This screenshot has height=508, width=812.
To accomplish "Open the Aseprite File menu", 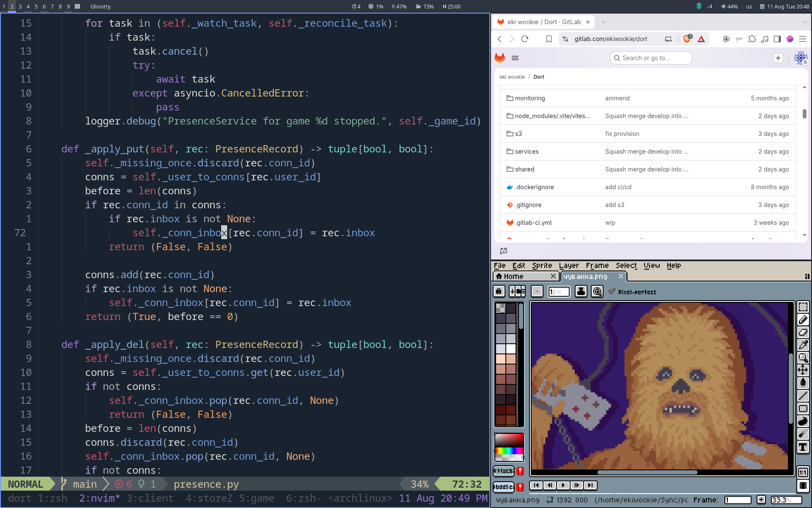I will coord(499,265).
